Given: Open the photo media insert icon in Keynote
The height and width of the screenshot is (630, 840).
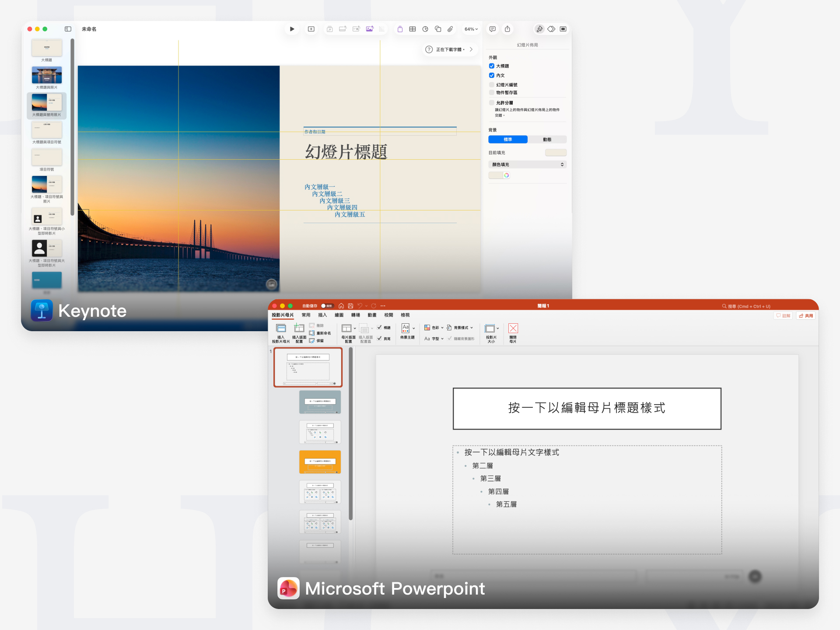Looking at the screenshot, I should (x=370, y=29).
